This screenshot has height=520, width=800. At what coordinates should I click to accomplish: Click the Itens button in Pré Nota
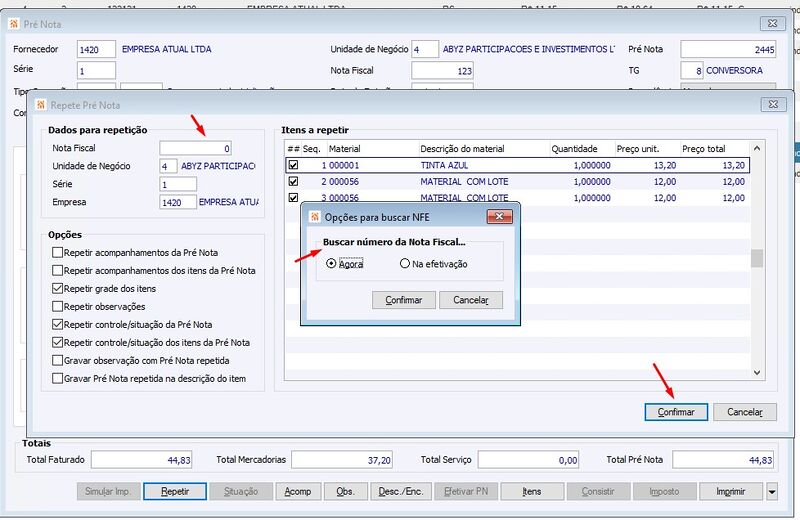[532, 491]
